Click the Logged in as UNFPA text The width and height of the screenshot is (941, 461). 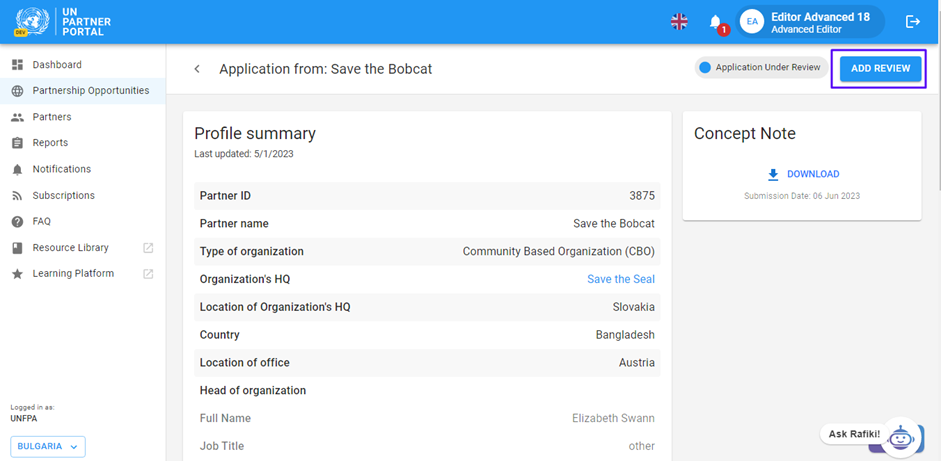coord(32,413)
